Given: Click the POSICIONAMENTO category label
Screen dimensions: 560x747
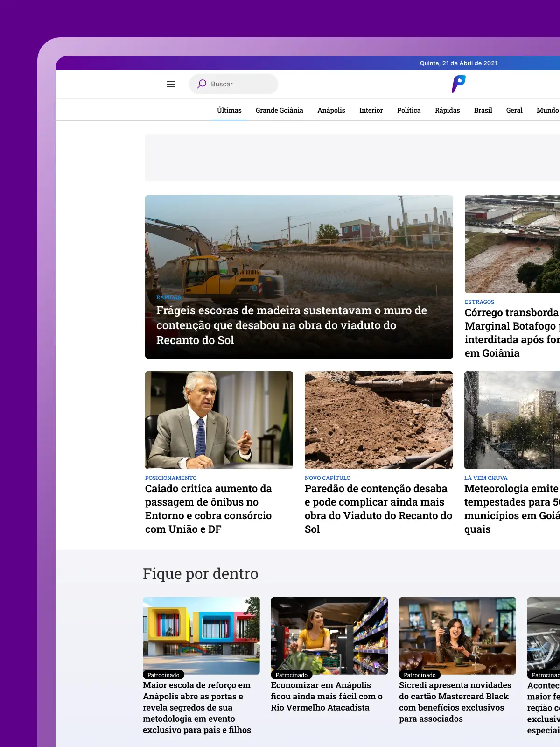Looking at the screenshot, I should coord(171,478).
